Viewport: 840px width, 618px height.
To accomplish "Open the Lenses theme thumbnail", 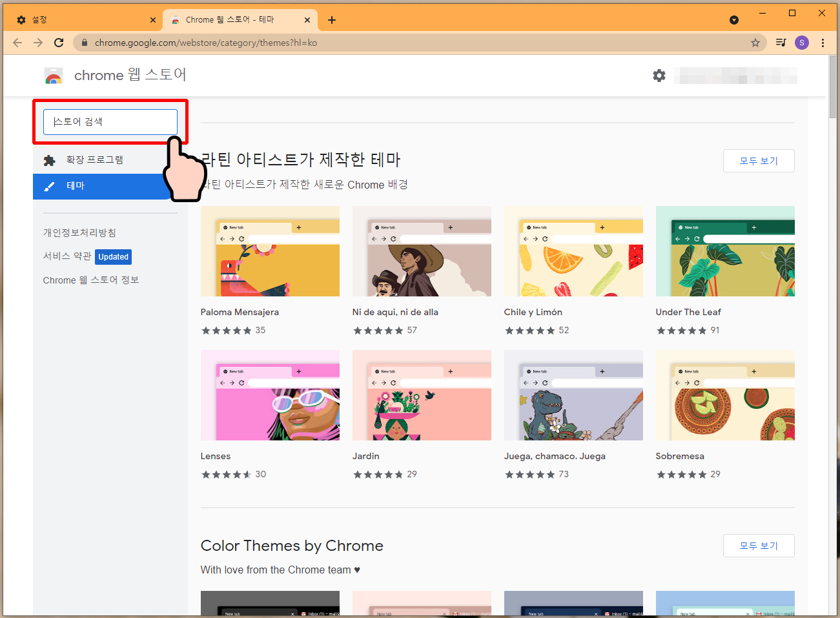I will (x=270, y=395).
